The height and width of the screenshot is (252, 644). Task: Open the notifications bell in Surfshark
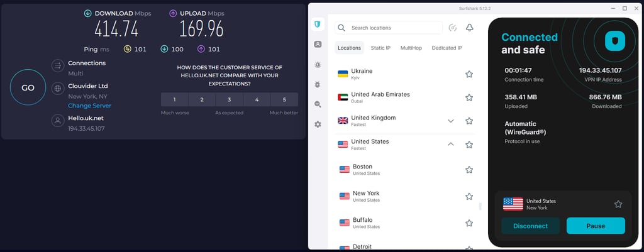tap(469, 28)
